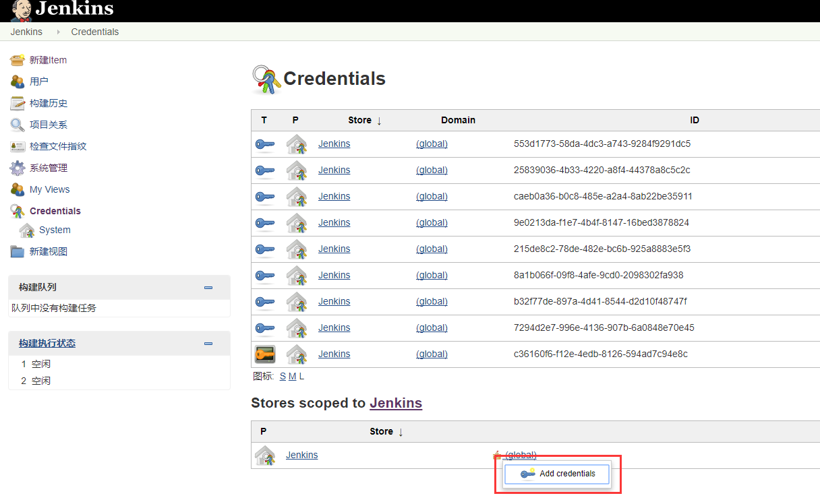Click the Jenkins butler logo icon
Image resolution: width=820 pixels, height=504 pixels.
(x=21, y=10)
